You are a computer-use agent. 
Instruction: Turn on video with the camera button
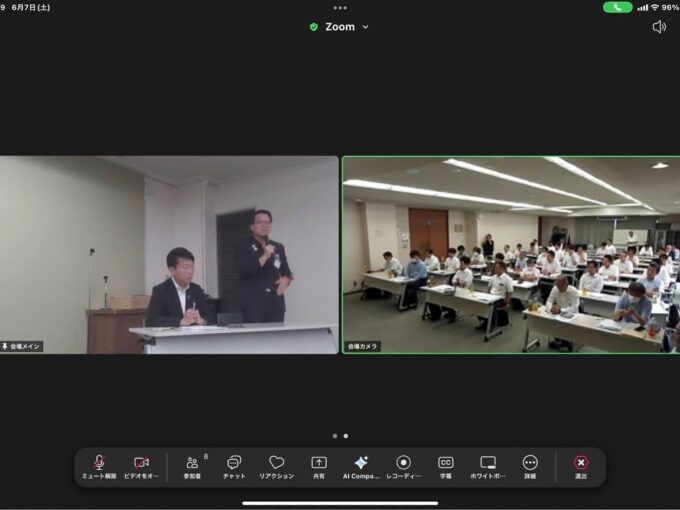[141, 465]
